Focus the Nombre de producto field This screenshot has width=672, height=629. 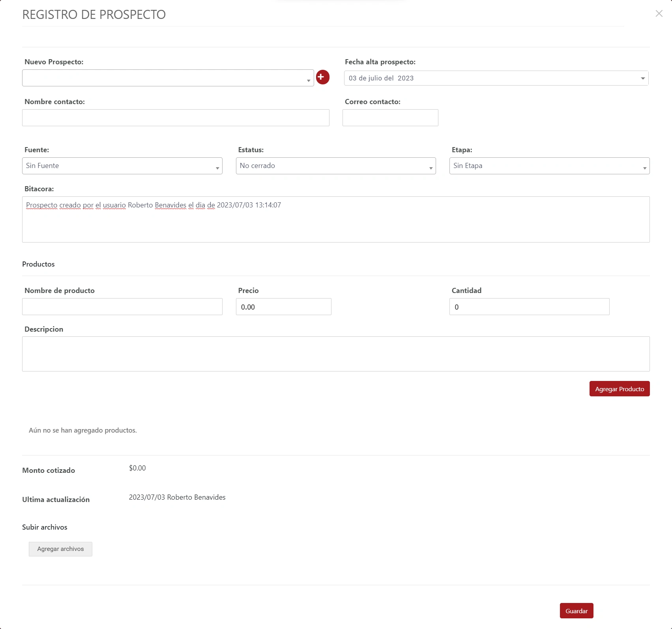pyautogui.click(x=122, y=307)
